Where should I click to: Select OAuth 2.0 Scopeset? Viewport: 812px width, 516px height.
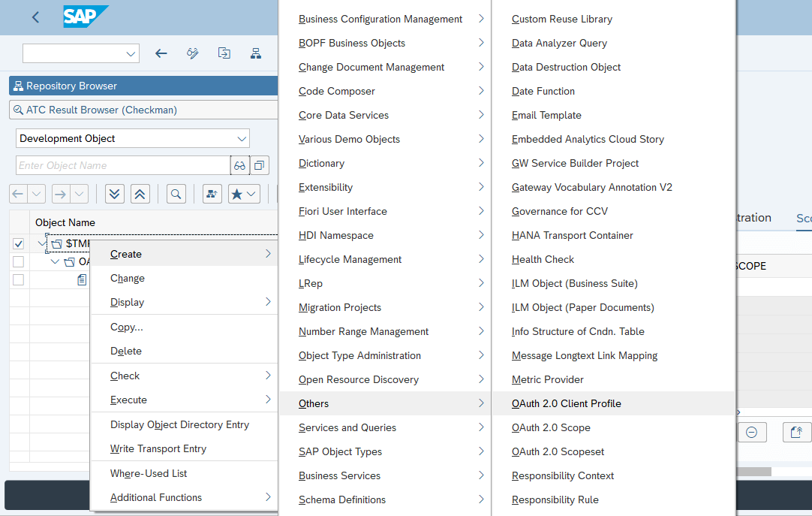coord(614,451)
